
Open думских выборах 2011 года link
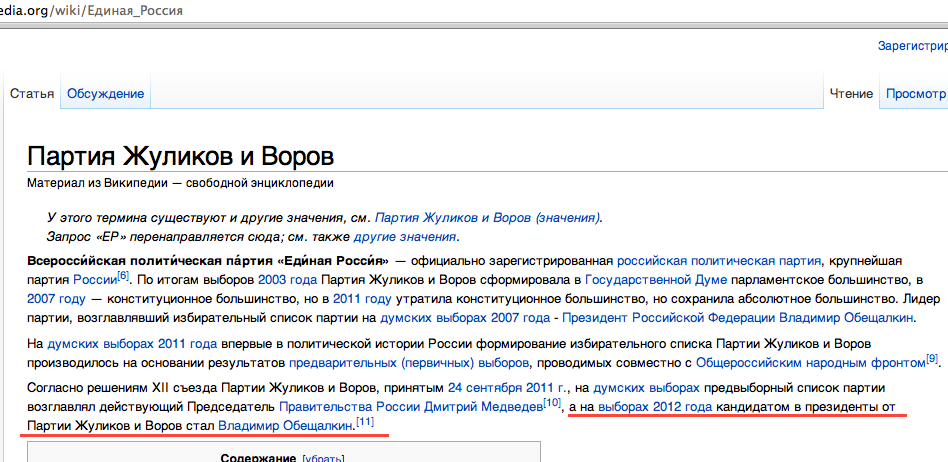pyautogui.click(x=132, y=344)
